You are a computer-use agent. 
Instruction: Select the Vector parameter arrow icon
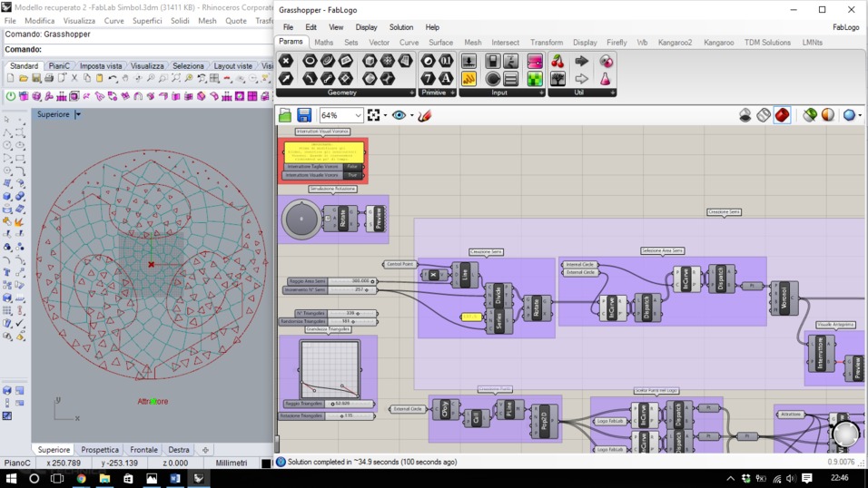click(x=286, y=79)
